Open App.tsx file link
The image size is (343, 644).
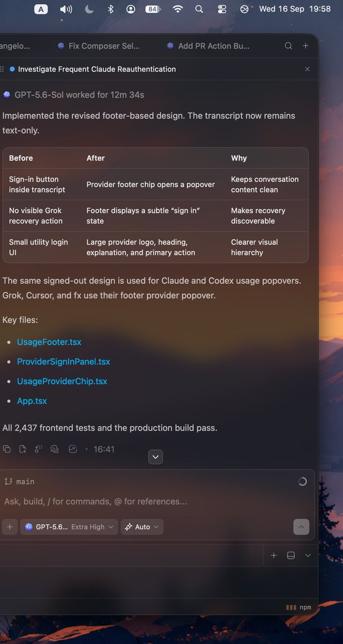[x=32, y=401]
